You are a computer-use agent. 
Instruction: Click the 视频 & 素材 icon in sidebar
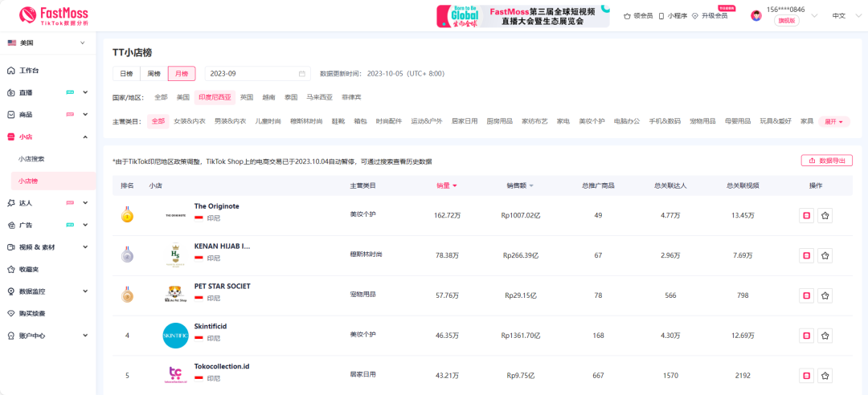tap(11, 247)
